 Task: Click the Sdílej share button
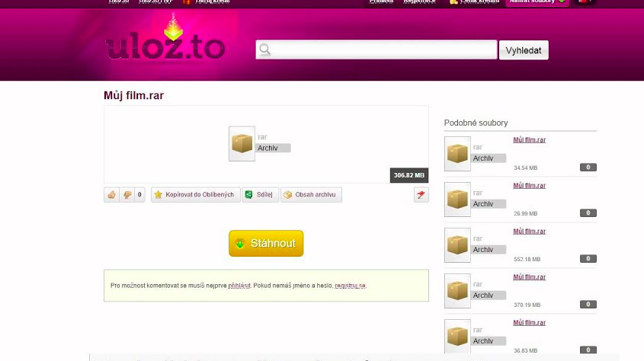click(x=261, y=194)
